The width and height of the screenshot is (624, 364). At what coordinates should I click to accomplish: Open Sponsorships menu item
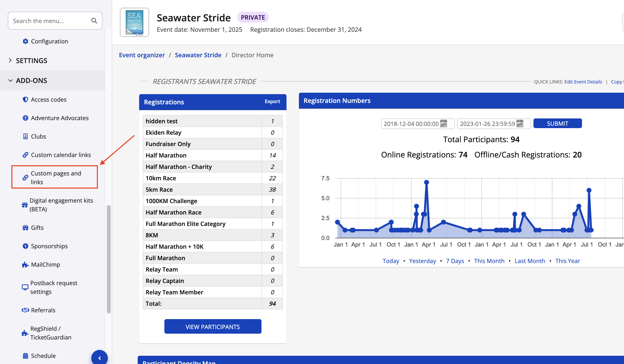point(49,246)
